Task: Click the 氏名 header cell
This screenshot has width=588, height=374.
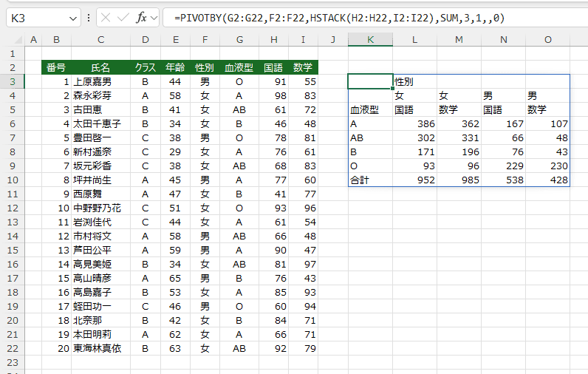Action: pos(101,67)
